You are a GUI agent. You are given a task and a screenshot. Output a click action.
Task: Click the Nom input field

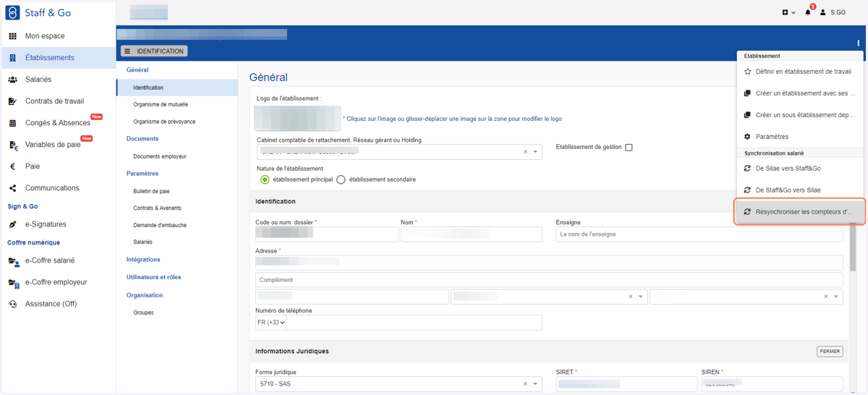pos(472,234)
